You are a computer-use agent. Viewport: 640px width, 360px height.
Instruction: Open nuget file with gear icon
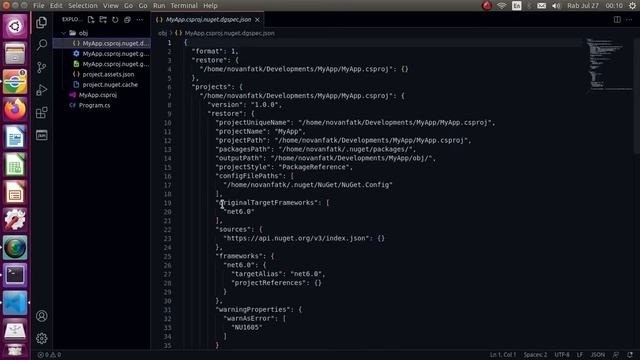(102, 53)
